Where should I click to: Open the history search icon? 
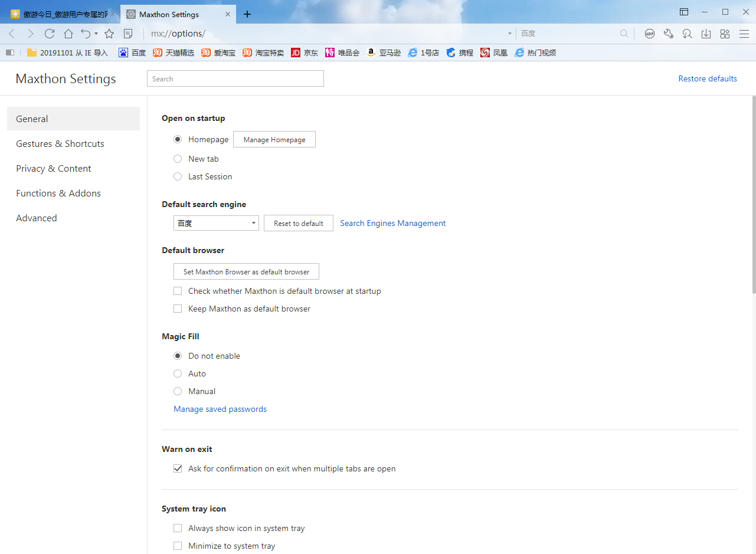(687, 34)
